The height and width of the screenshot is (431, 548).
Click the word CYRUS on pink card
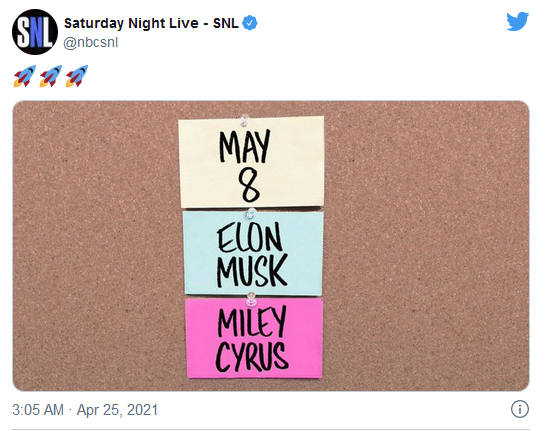(x=252, y=357)
